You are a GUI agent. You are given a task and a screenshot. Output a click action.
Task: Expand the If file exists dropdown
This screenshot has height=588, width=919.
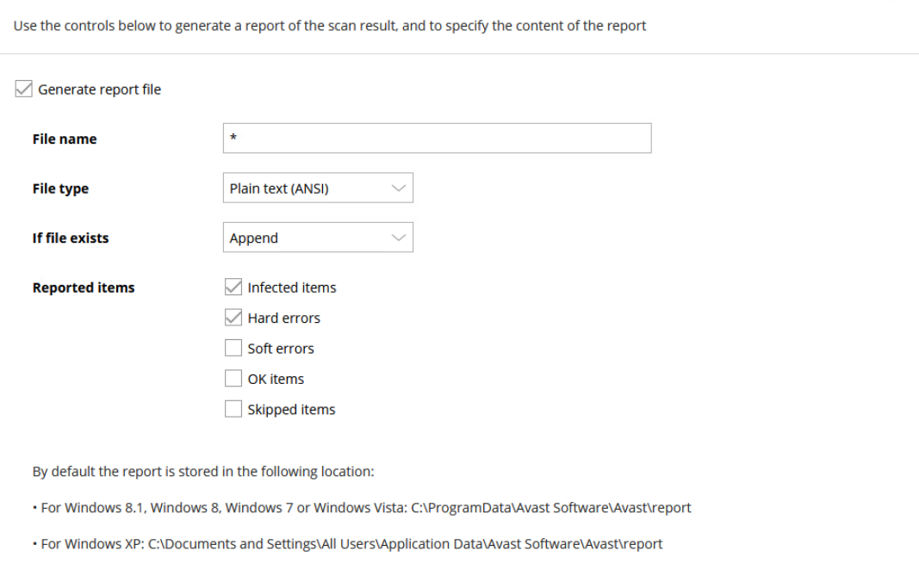pyautogui.click(x=318, y=238)
